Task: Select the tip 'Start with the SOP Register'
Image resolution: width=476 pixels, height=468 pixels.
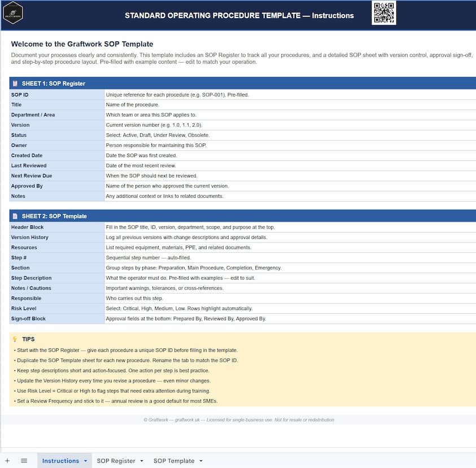Action: click(x=126, y=350)
